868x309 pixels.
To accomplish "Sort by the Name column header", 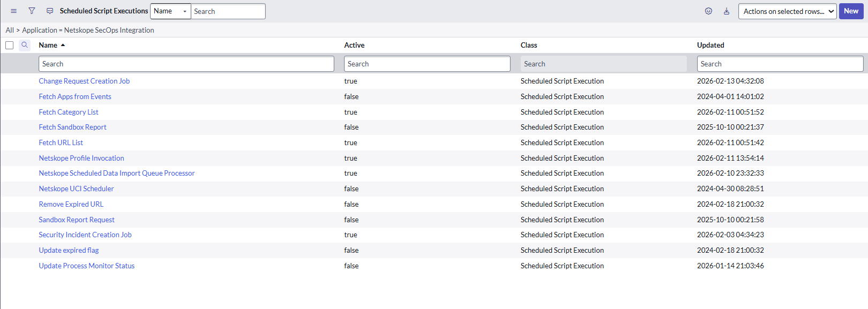I will tap(48, 45).
